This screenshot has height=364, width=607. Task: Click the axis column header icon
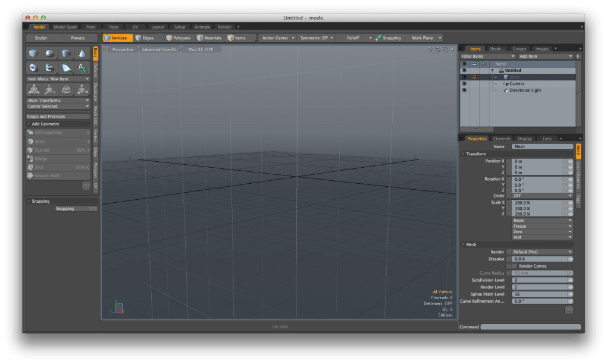point(484,64)
